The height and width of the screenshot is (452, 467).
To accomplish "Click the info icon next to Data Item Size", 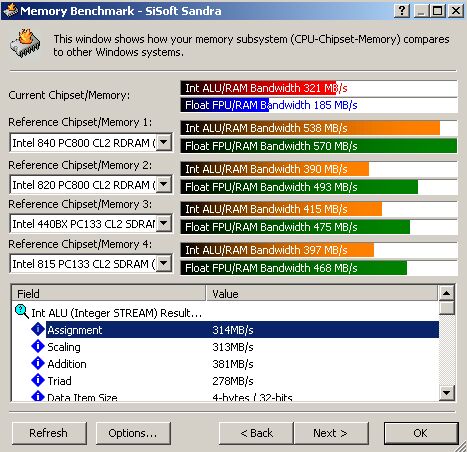I will tap(38, 396).
